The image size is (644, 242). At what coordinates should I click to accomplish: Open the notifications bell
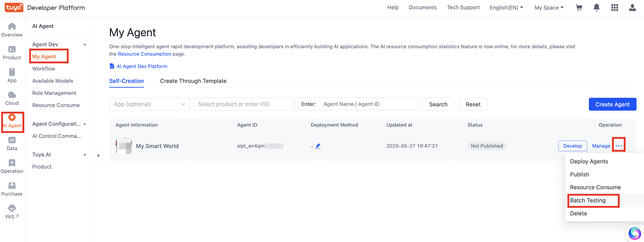(x=597, y=7)
